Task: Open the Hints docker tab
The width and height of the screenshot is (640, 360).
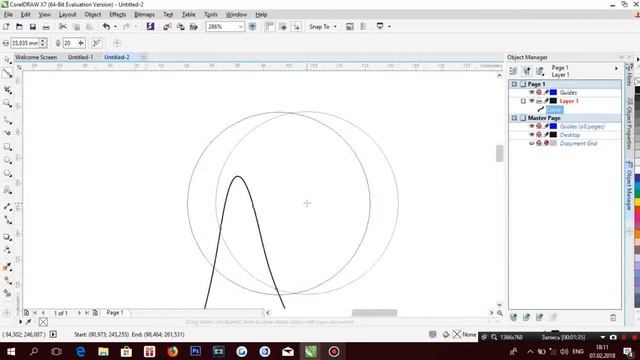Action: click(x=629, y=75)
